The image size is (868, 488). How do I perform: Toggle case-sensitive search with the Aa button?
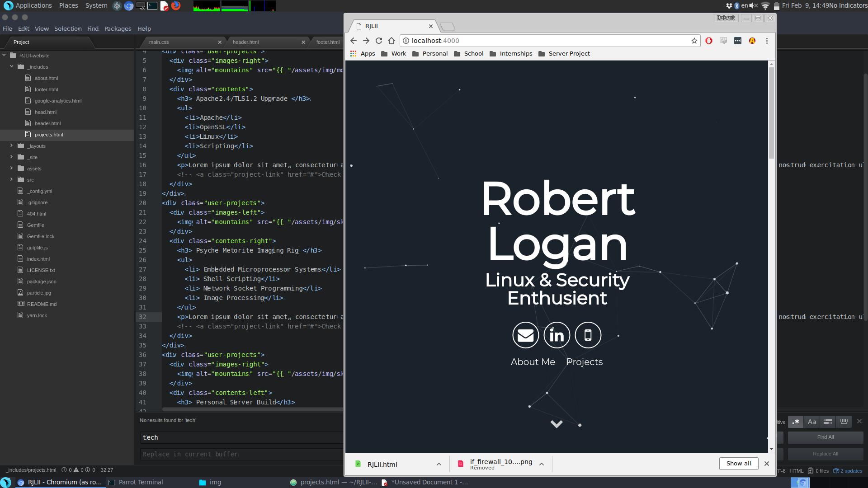(811, 422)
